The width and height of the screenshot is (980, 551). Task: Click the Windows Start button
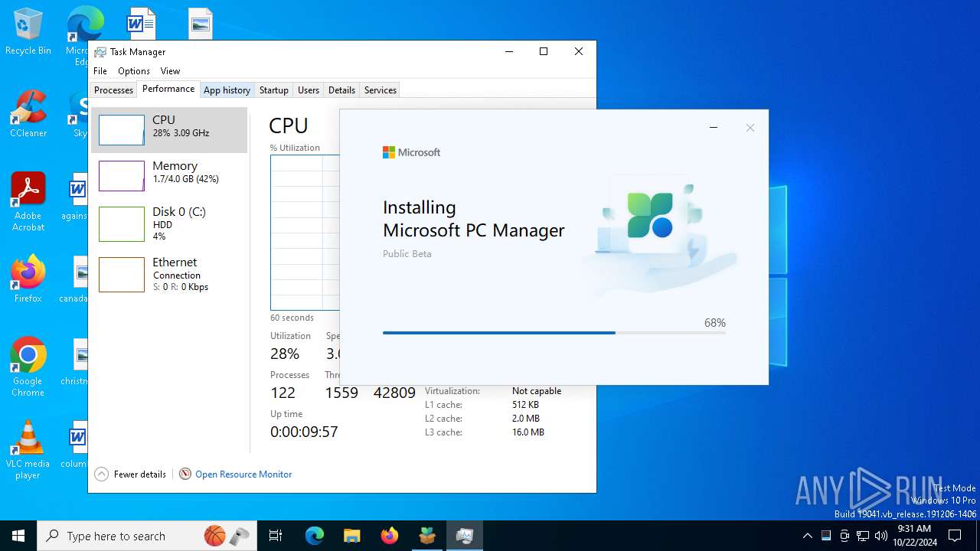tap(18, 536)
